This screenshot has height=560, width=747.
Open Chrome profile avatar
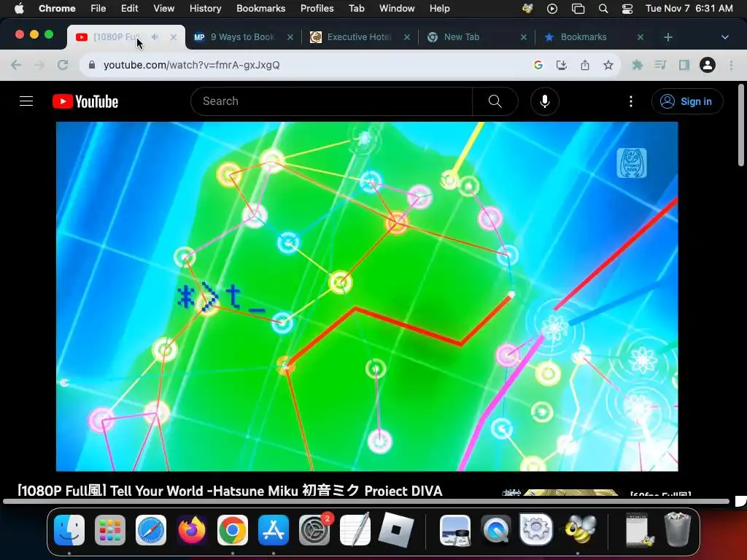point(708,65)
